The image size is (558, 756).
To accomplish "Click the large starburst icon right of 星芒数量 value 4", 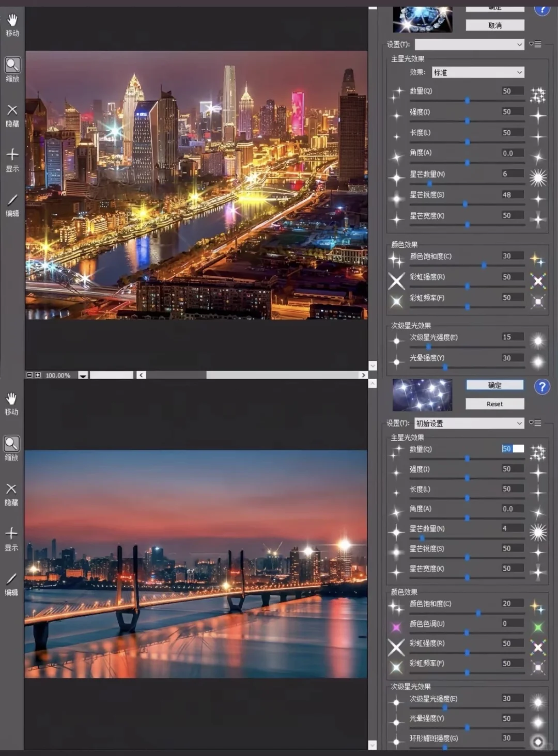I will pos(538,532).
